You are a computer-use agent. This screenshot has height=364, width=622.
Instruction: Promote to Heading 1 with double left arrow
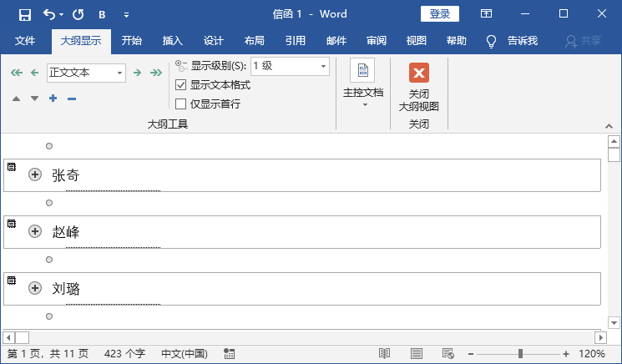[x=16, y=73]
